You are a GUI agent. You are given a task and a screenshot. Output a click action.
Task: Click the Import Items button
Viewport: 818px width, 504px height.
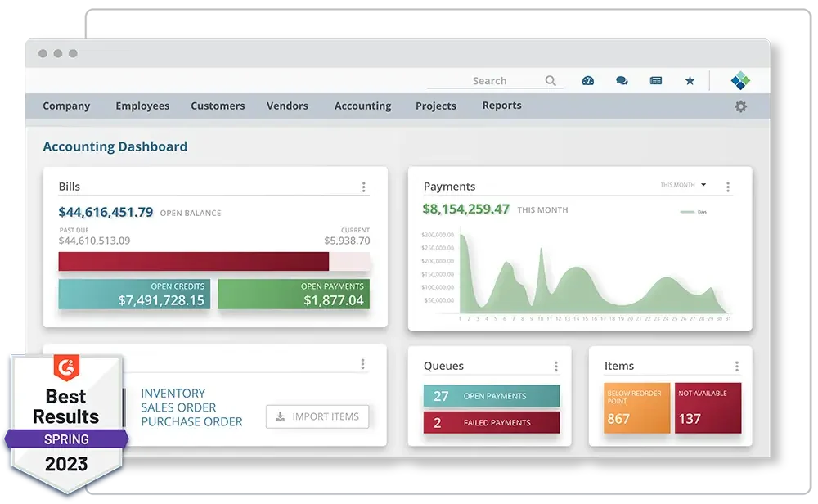coord(317,416)
